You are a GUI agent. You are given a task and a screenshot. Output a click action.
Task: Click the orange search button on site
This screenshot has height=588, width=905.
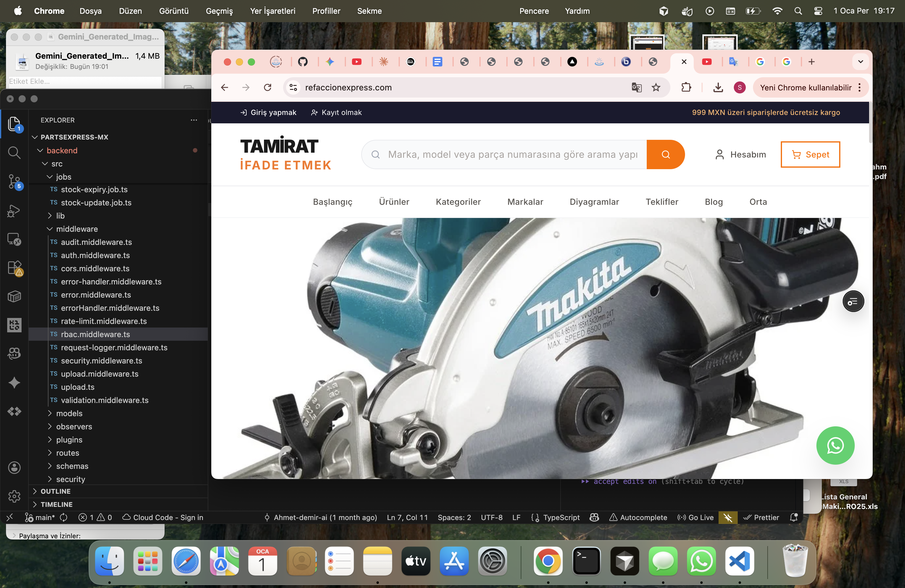click(666, 154)
